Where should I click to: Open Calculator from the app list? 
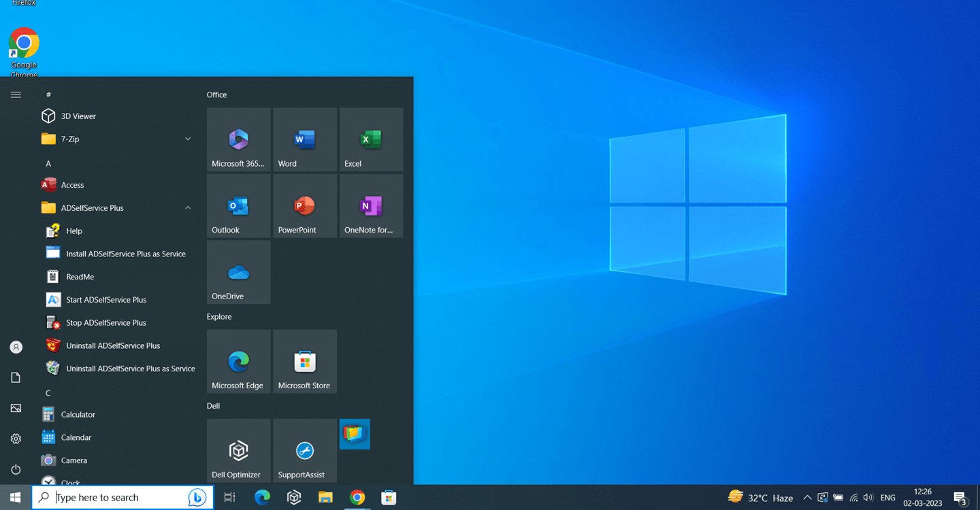tap(78, 415)
